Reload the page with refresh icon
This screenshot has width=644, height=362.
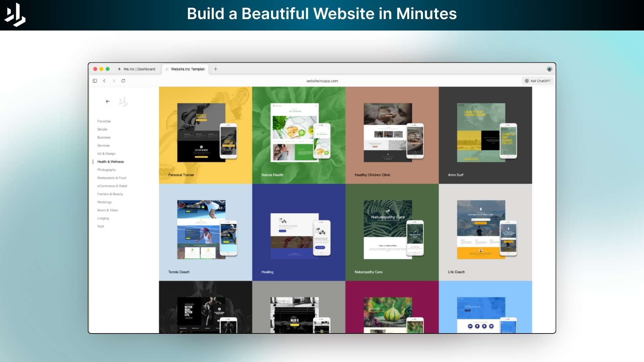tap(123, 81)
